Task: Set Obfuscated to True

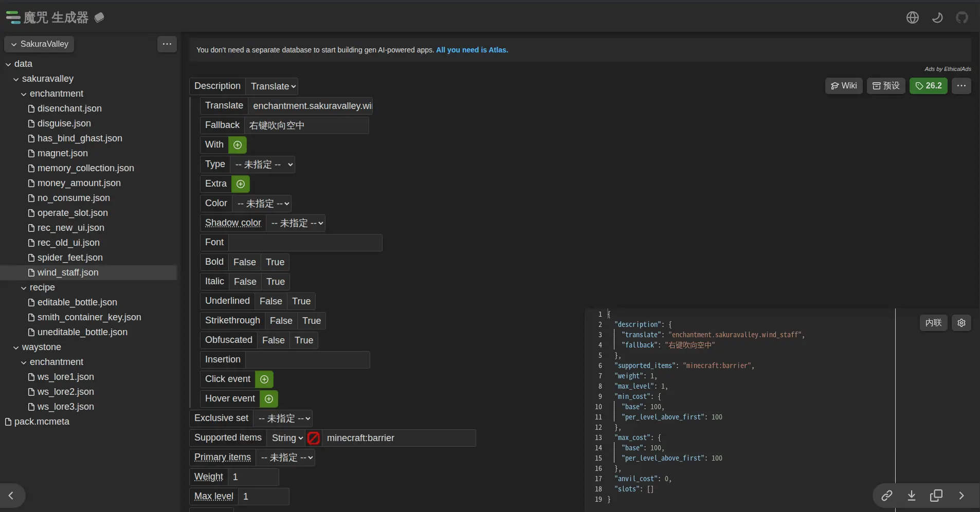Action: tap(304, 340)
